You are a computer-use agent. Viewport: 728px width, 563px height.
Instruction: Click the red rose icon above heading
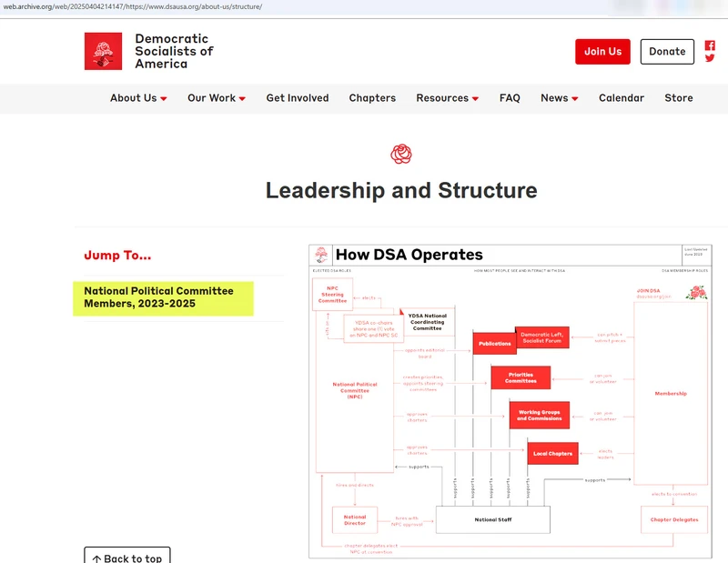(401, 155)
